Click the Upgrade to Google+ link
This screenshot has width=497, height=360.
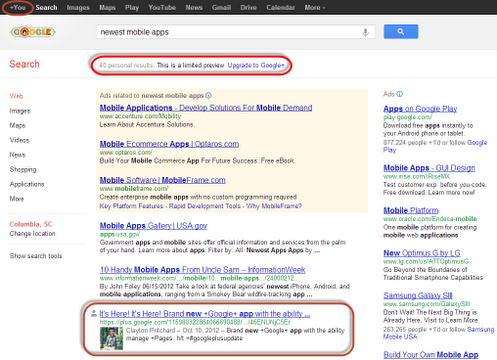256,65
